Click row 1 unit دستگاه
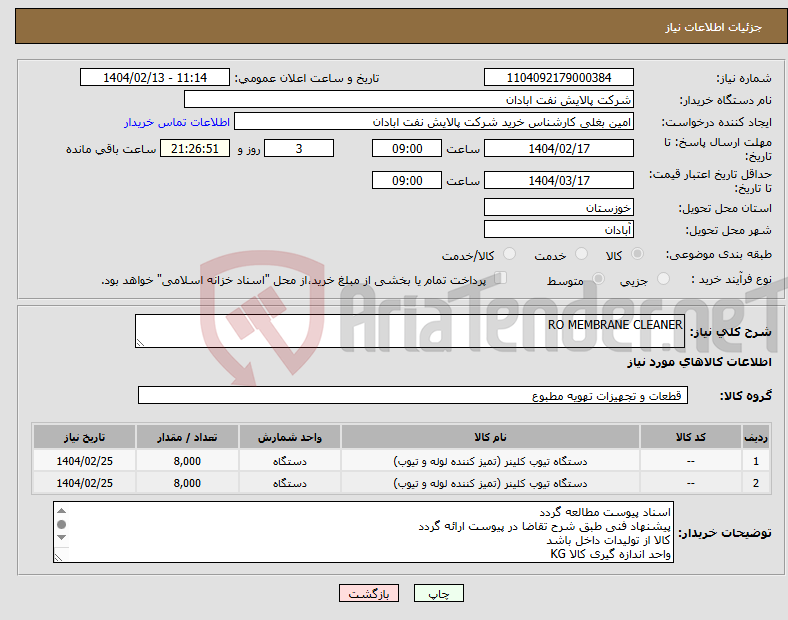 [x=290, y=461]
